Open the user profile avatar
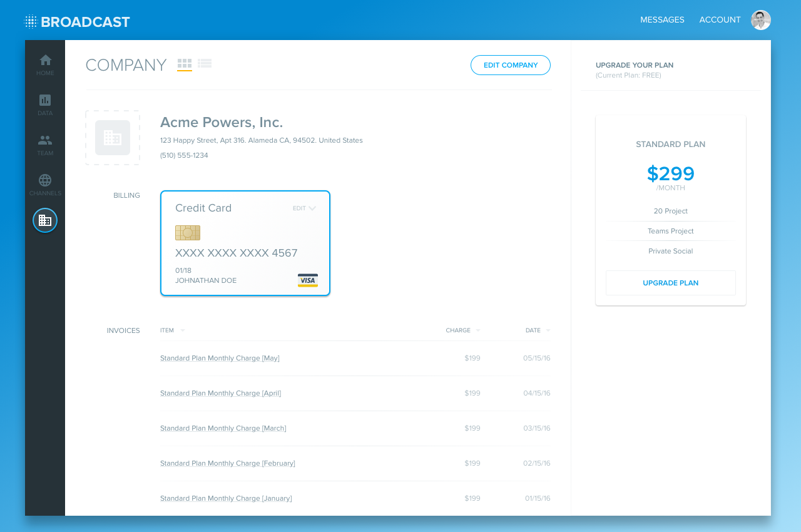The width and height of the screenshot is (801, 532). point(760,20)
